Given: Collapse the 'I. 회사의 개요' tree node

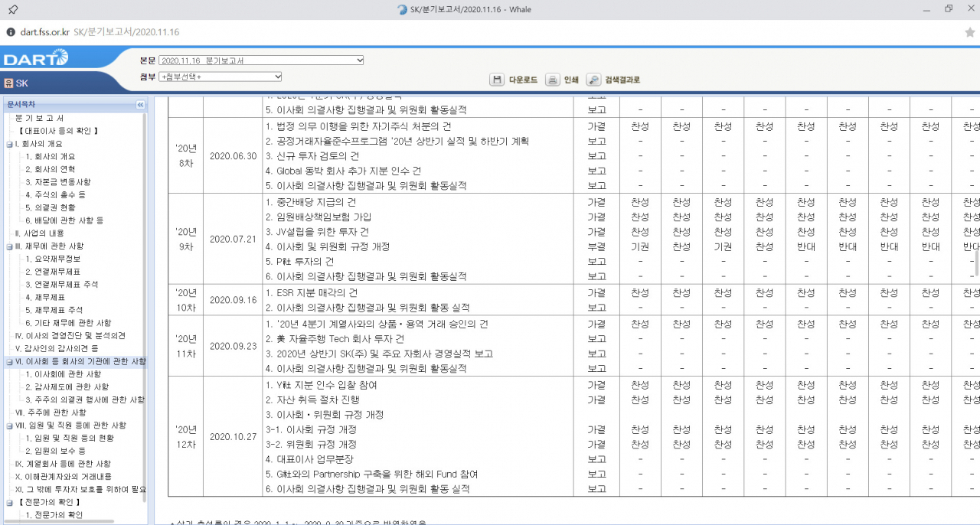Looking at the screenshot, I should [x=9, y=144].
